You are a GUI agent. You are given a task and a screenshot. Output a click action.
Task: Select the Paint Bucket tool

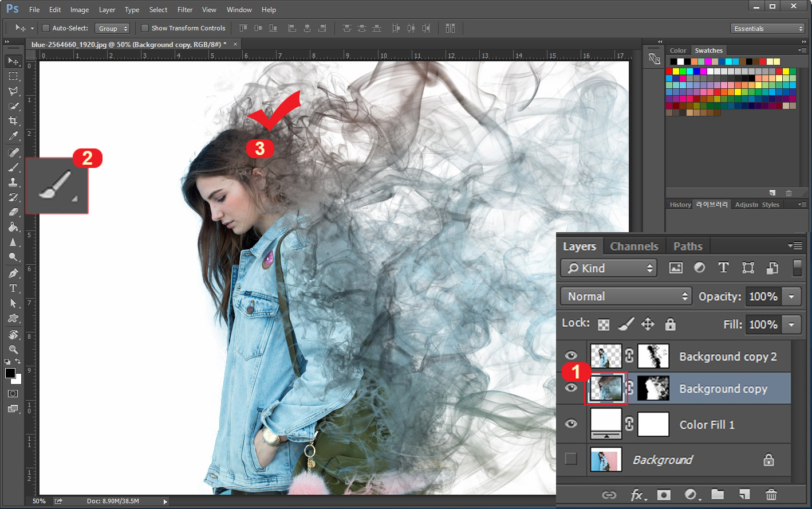13,227
